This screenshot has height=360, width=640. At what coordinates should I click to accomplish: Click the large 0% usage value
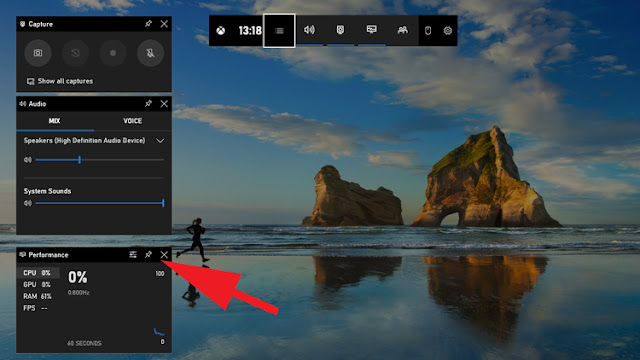tap(78, 278)
